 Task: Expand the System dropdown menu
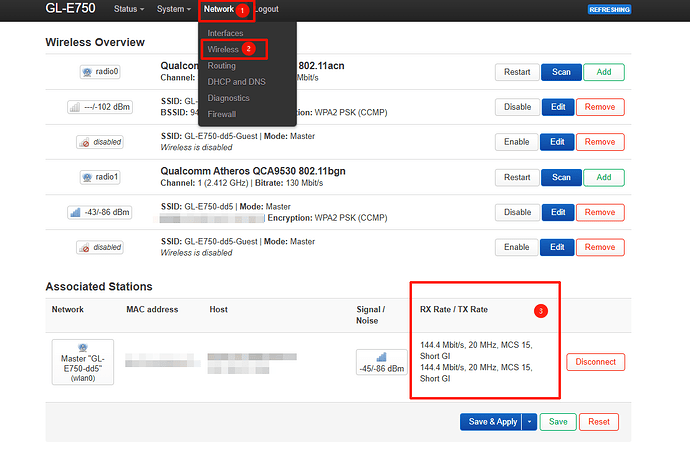[x=174, y=9]
